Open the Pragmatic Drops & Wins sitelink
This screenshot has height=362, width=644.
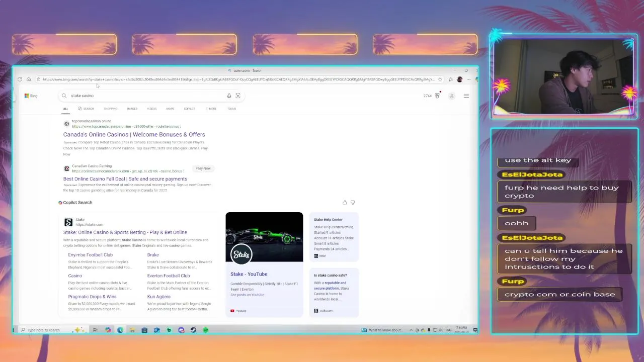(92, 297)
